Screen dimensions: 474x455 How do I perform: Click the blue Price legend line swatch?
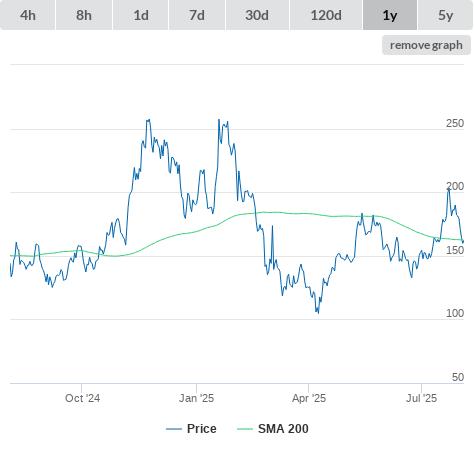coord(174,429)
